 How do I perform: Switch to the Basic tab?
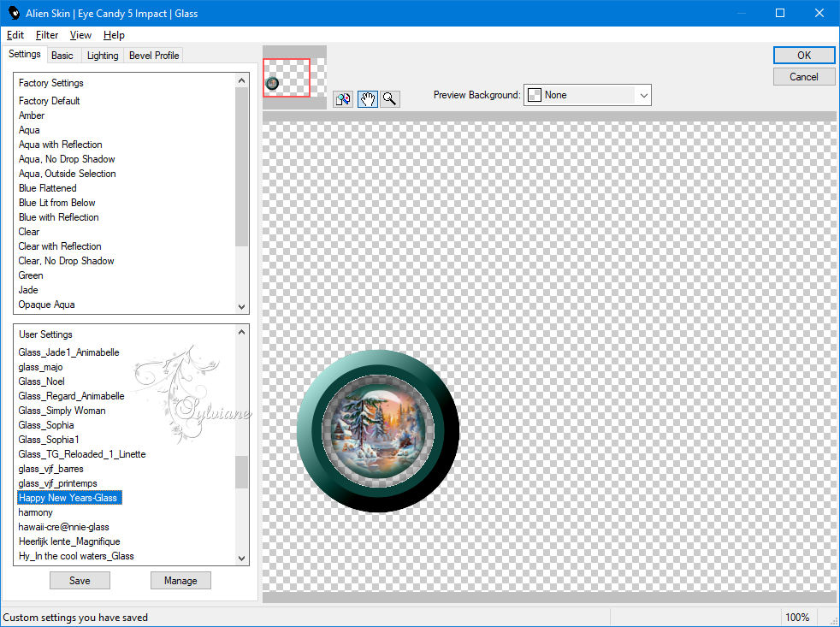click(62, 56)
